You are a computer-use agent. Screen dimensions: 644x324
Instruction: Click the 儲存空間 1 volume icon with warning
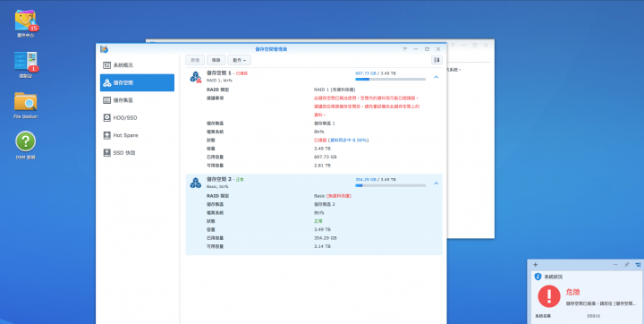pyautogui.click(x=196, y=77)
